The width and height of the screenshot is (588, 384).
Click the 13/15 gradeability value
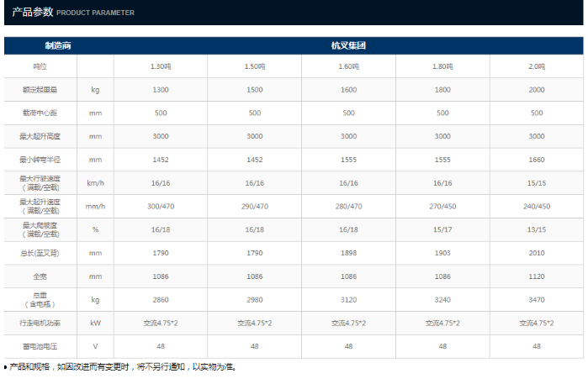point(536,229)
